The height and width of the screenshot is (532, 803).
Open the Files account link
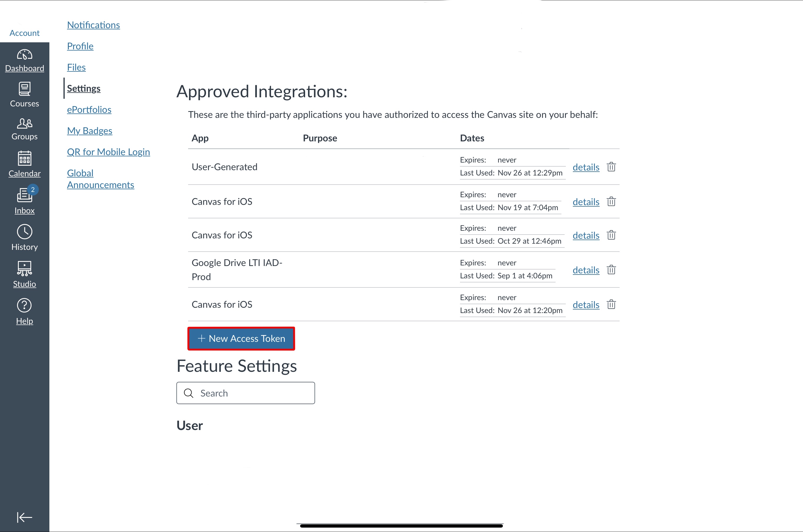(x=76, y=67)
